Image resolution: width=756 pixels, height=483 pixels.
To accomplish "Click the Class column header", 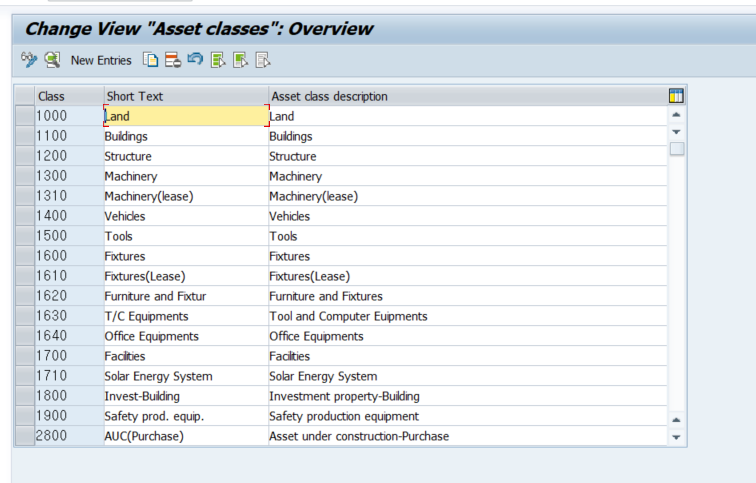I will (69, 96).
